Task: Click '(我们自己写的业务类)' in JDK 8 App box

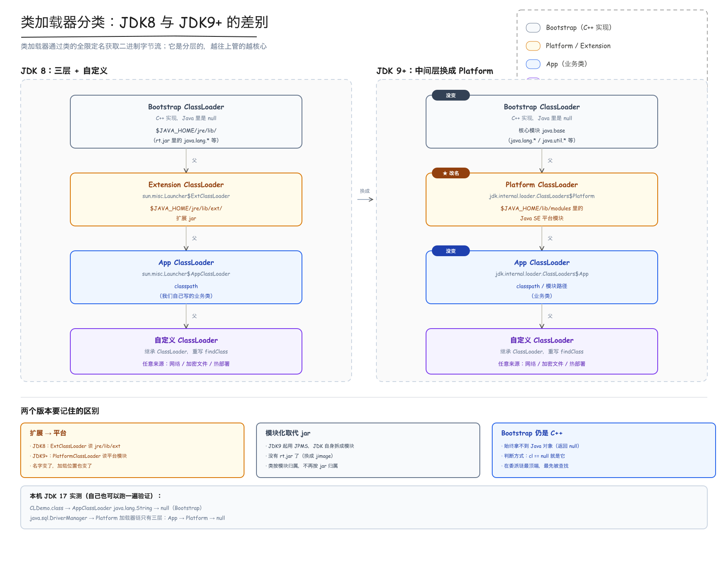Action: [186, 296]
